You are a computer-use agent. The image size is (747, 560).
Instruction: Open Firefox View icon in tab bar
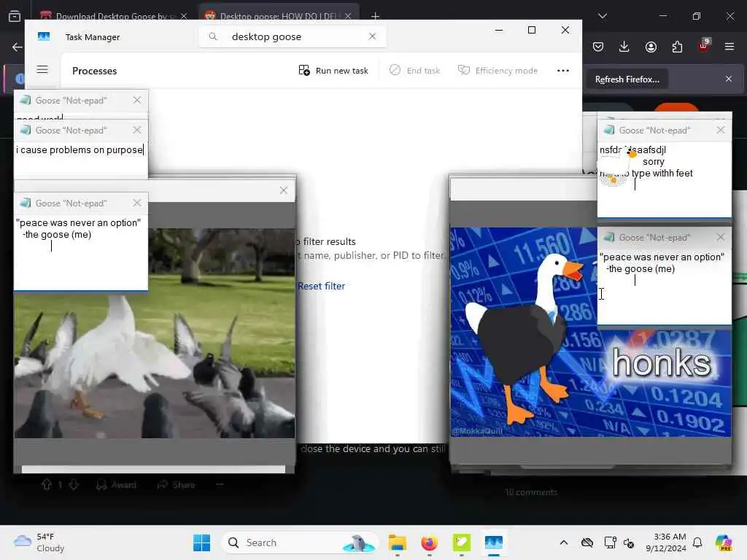15,16
